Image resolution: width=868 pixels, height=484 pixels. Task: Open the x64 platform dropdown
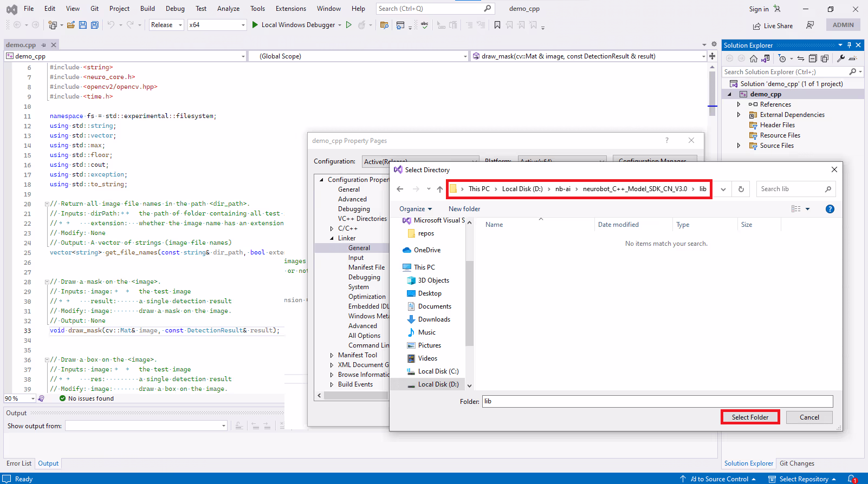click(x=243, y=25)
